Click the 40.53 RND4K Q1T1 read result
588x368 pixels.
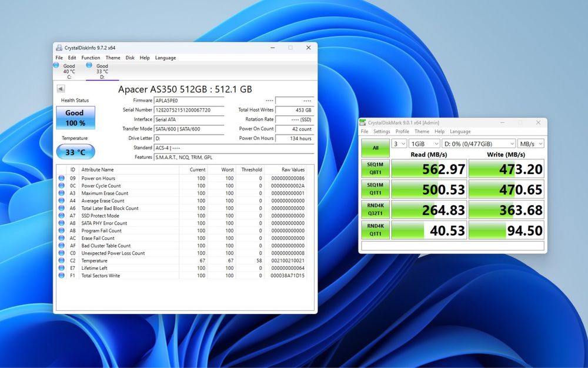[429, 230]
